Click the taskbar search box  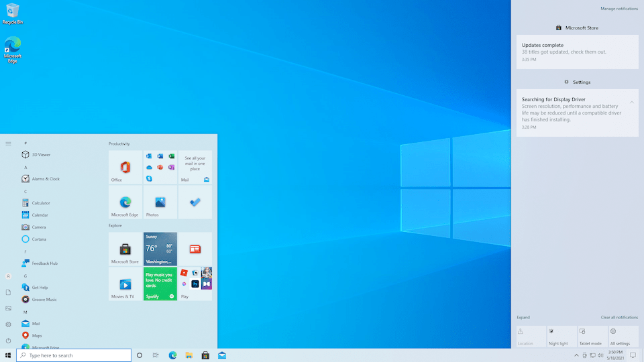[74, 355]
